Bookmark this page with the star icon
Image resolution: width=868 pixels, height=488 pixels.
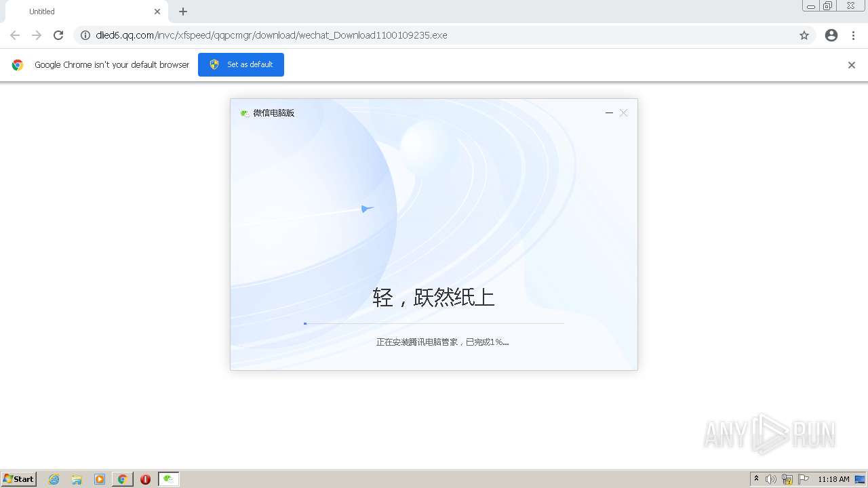coord(804,35)
